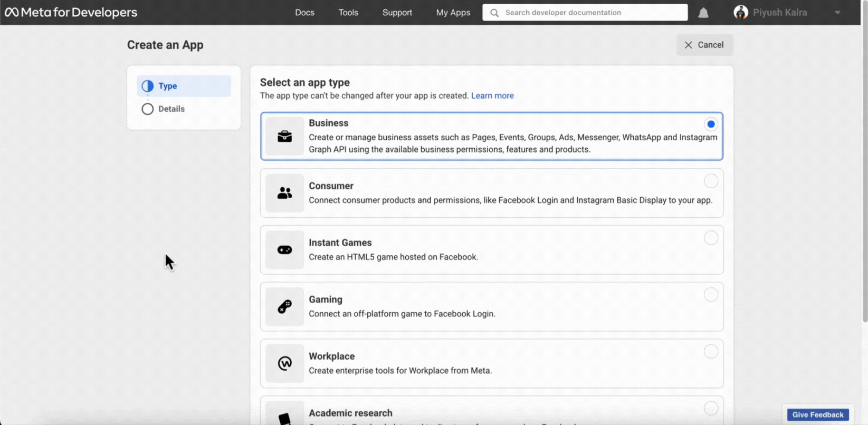Cancel app creation
This screenshot has width=868, height=425.
pyautogui.click(x=704, y=45)
